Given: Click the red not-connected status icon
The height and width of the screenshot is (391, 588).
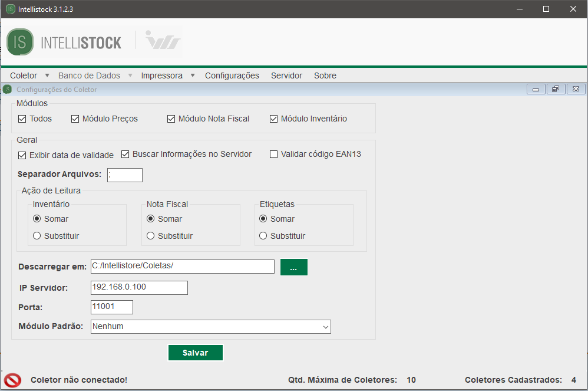Looking at the screenshot, I should pos(12,380).
